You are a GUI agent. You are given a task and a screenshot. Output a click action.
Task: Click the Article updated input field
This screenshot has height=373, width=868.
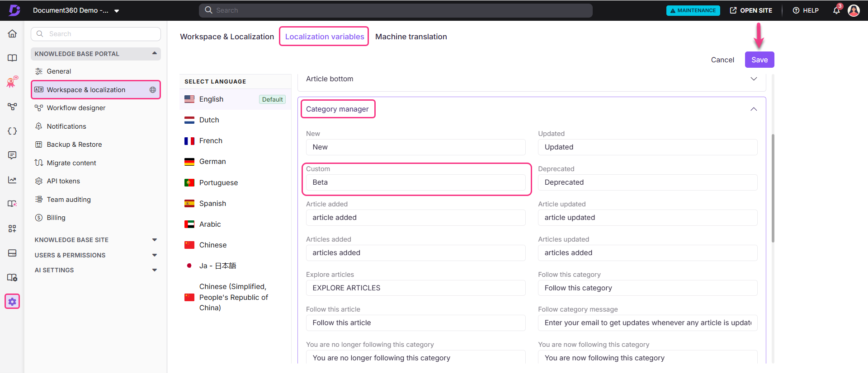pos(647,218)
